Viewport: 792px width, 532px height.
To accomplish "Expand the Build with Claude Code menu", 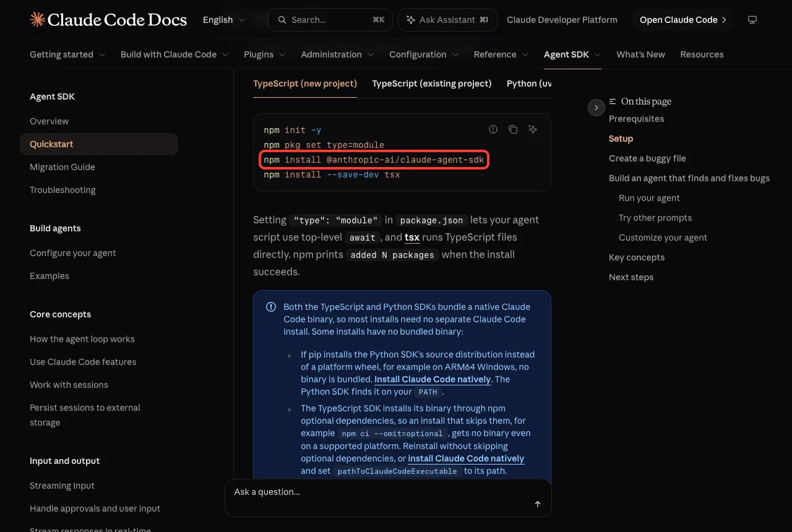I will [x=174, y=54].
